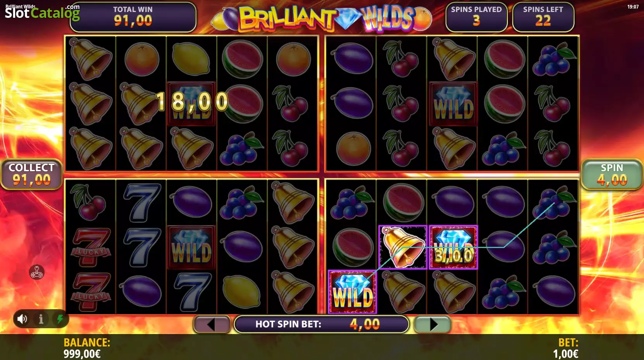644x360 pixels.
Task: Toggle the green lightning turbo mode
Action: [60, 319]
